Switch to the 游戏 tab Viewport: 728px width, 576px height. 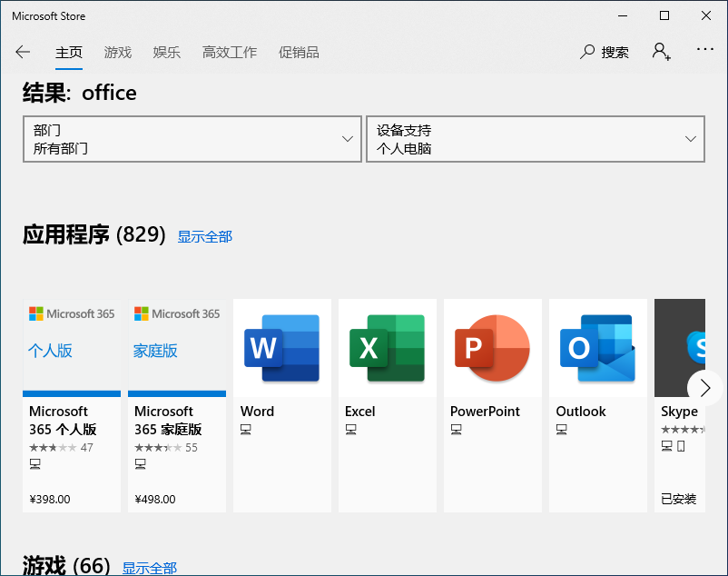(118, 52)
